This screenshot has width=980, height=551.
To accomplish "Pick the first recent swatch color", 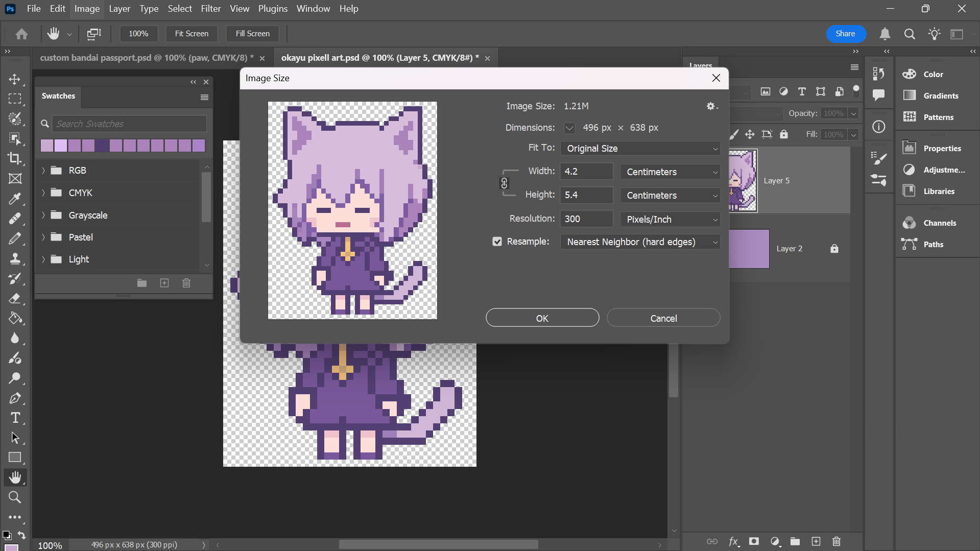I will (47, 146).
